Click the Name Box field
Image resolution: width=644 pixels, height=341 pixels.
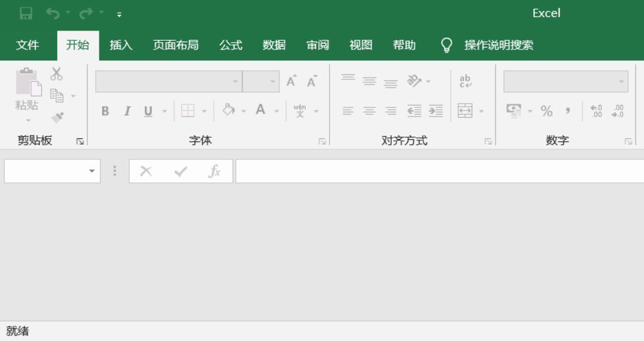click(52, 171)
